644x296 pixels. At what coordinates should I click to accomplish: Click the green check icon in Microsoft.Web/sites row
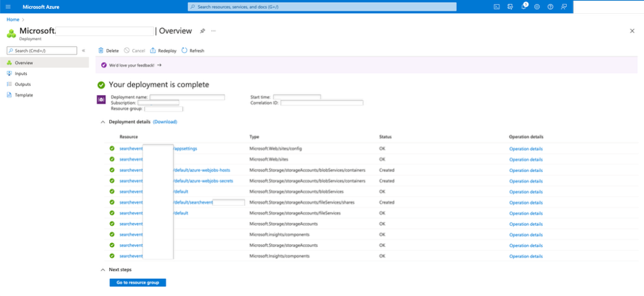tap(111, 159)
